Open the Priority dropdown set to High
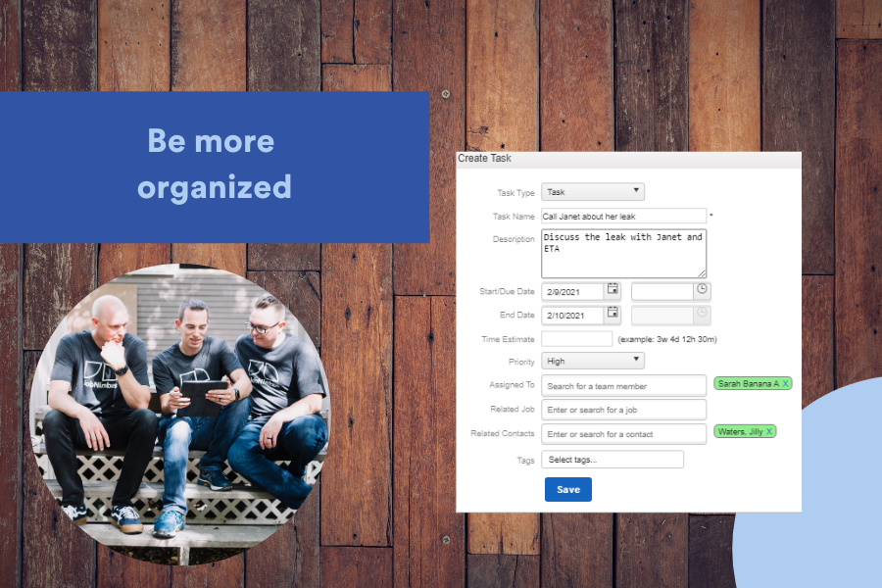The image size is (882, 588). click(592, 361)
